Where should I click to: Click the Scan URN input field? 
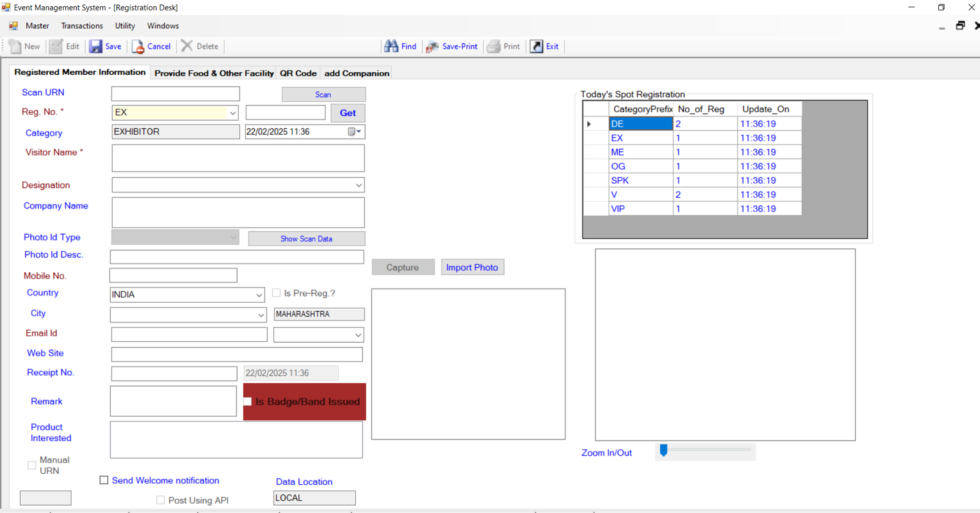(x=175, y=94)
